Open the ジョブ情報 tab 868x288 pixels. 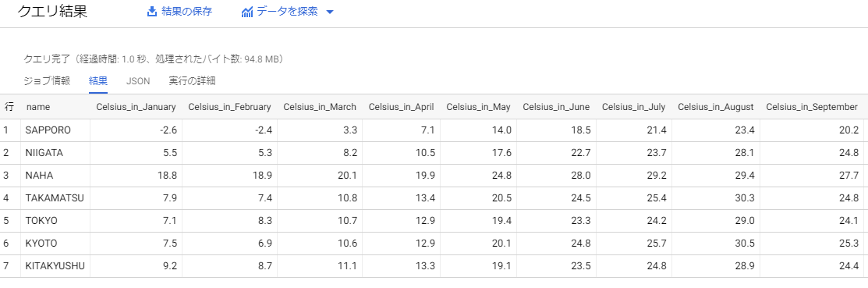coord(47,81)
